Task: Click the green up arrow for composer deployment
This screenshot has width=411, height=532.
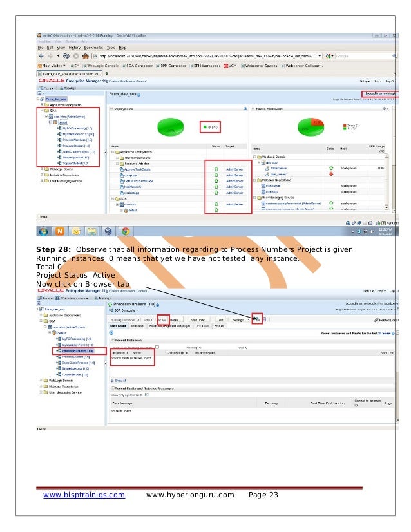Action: 216,175
